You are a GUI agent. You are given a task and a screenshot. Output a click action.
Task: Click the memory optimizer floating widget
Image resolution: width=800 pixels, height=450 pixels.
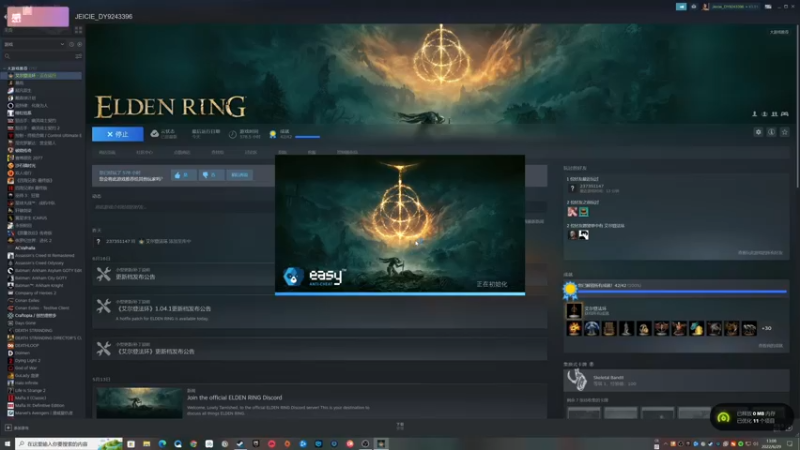coord(751,417)
